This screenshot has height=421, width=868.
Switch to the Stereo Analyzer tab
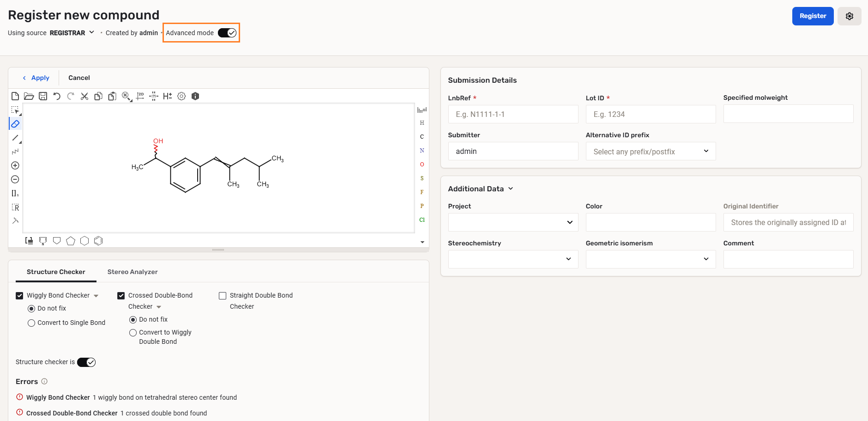click(x=133, y=272)
